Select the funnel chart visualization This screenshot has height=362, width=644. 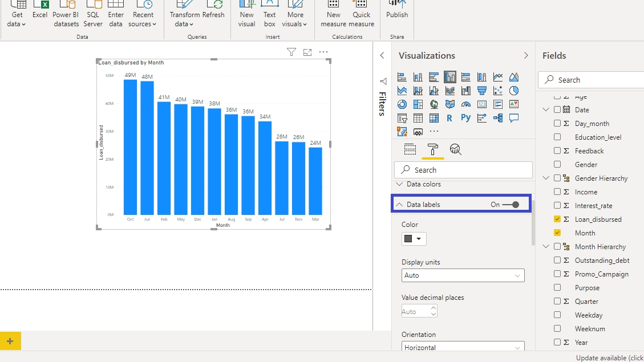point(482,91)
